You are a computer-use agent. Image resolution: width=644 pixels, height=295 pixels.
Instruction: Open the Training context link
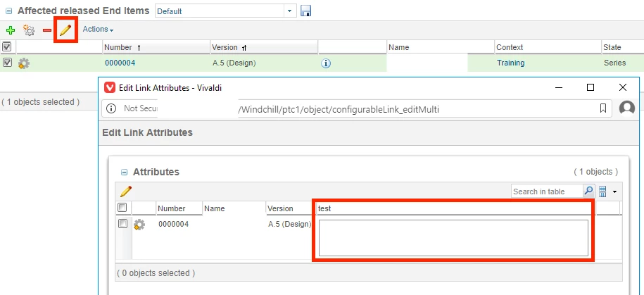click(x=510, y=63)
